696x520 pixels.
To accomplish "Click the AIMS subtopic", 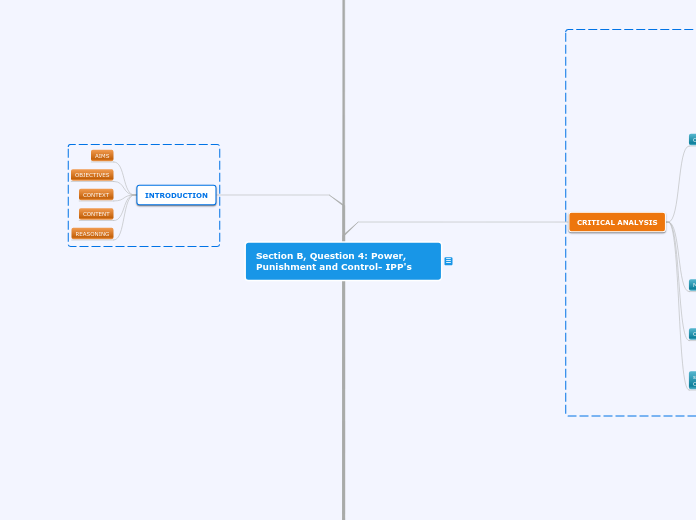I will click(102, 156).
